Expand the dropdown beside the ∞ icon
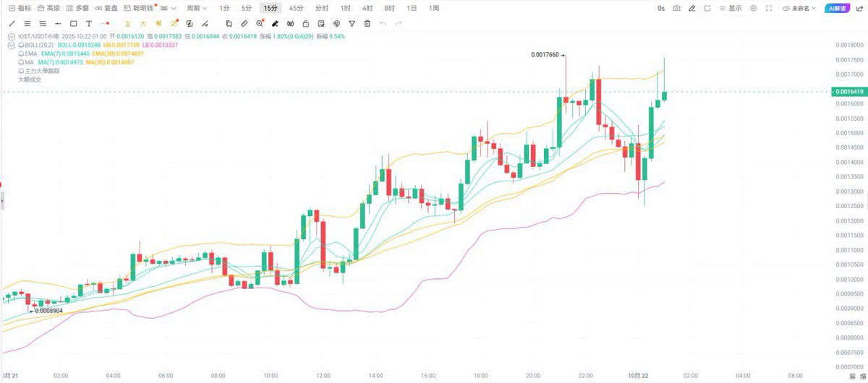 pyautogui.click(x=174, y=8)
